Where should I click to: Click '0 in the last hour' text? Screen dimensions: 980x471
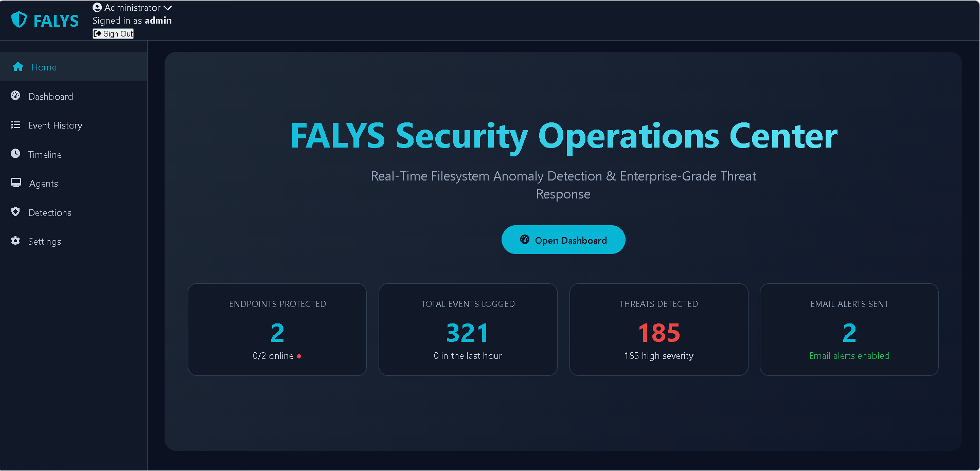(x=468, y=356)
